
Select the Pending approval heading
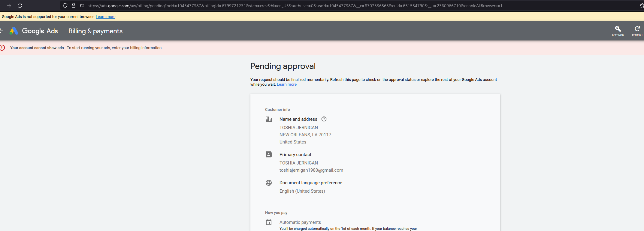coord(283,66)
